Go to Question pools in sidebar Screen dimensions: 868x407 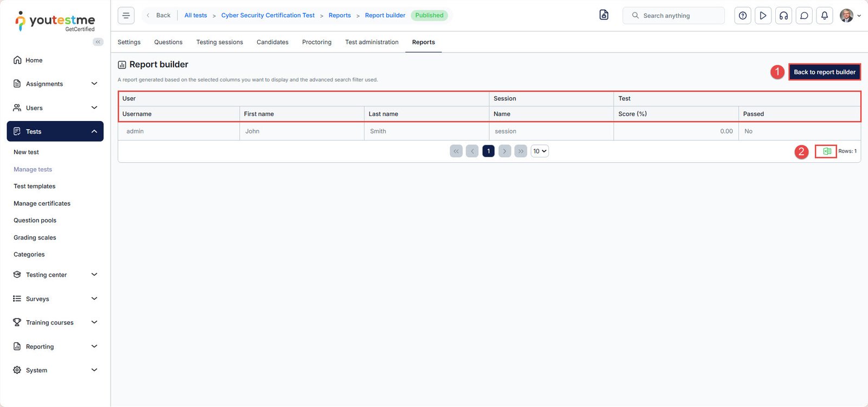point(35,220)
